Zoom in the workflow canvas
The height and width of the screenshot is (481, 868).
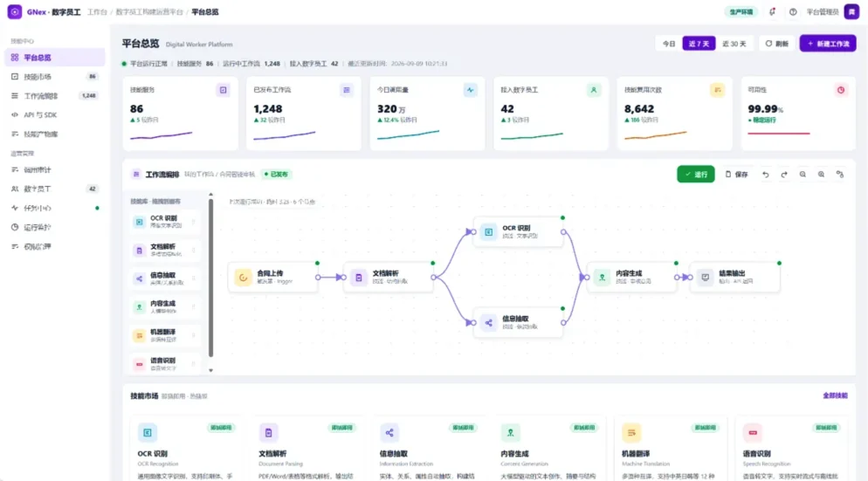pos(821,175)
